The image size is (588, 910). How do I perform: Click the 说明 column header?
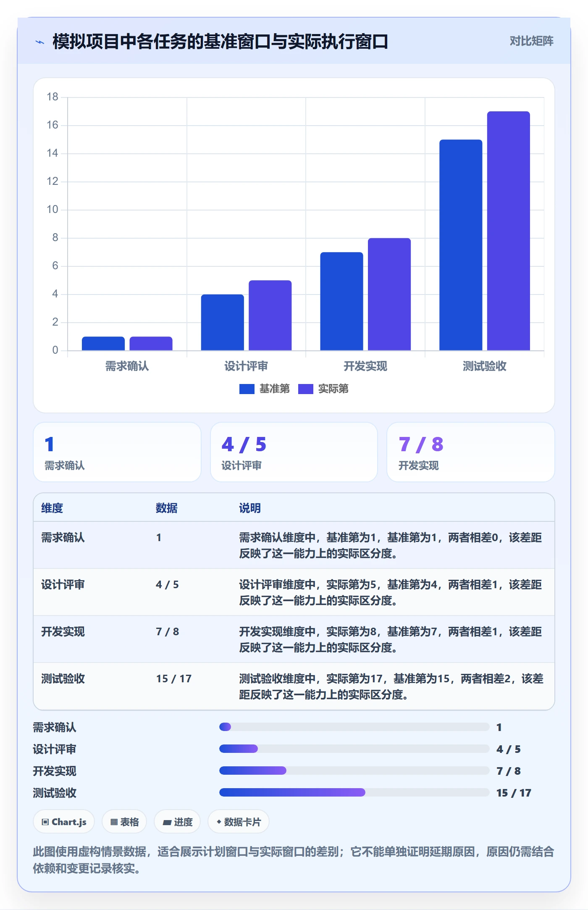click(250, 508)
